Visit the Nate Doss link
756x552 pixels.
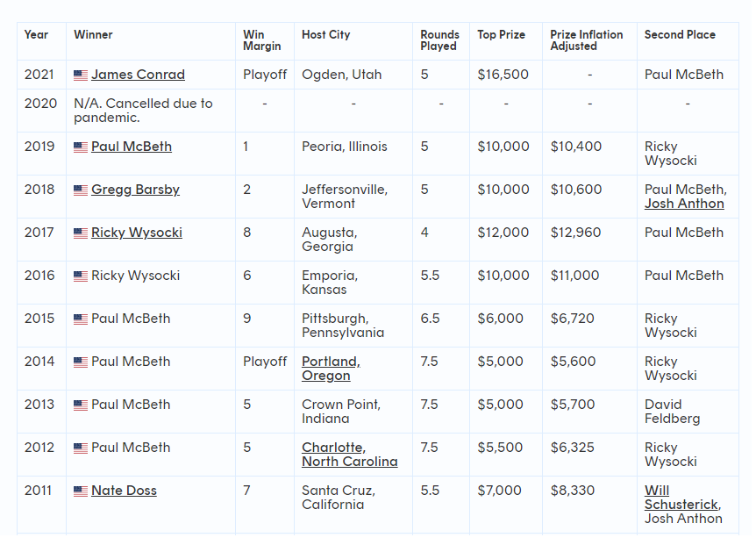[x=124, y=491]
